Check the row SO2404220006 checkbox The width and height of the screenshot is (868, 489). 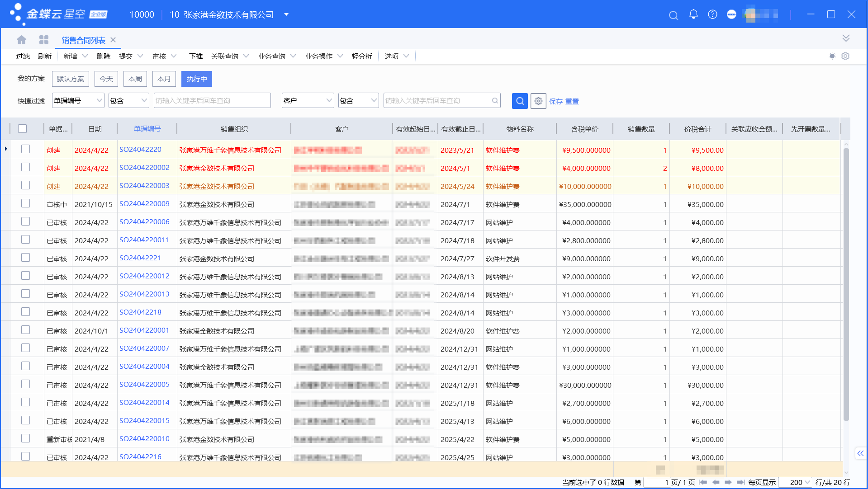25,221
